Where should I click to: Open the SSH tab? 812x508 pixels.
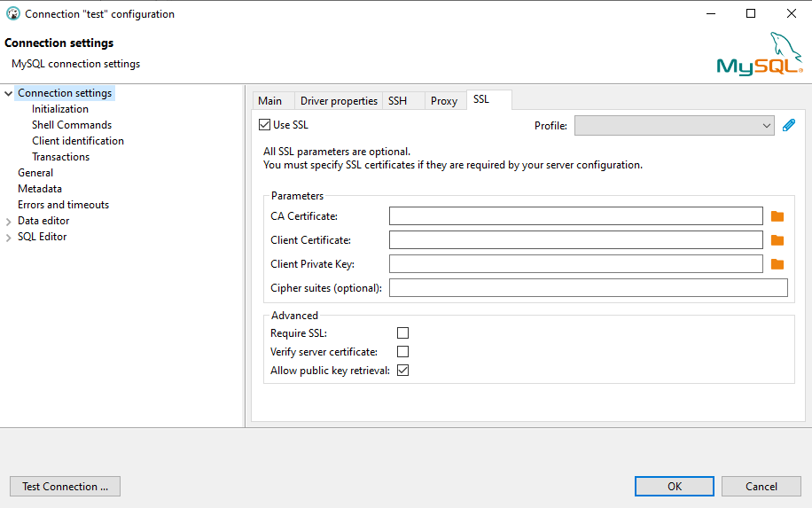pos(397,101)
